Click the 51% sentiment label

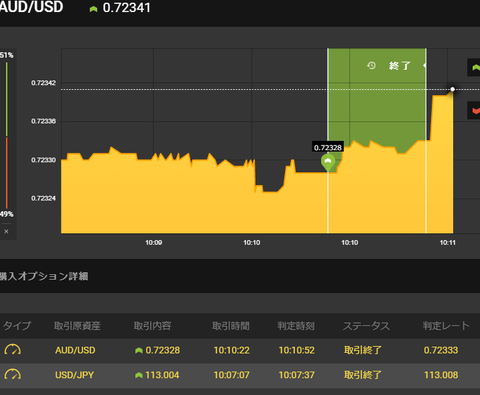point(6,55)
